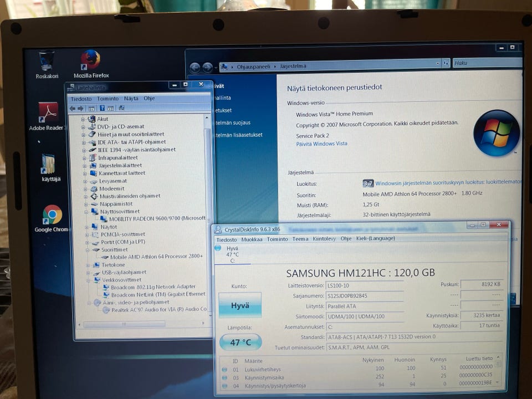The image size is (532, 399).
Task: Open Ohje menu in Laitehallinta
Action: tap(149, 98)
